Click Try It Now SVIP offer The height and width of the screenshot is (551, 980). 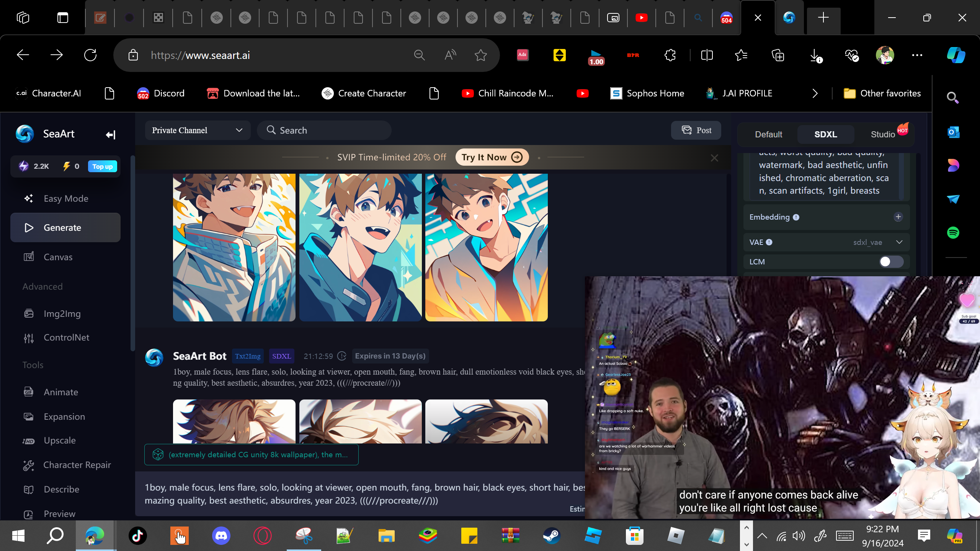click(492, 157)
